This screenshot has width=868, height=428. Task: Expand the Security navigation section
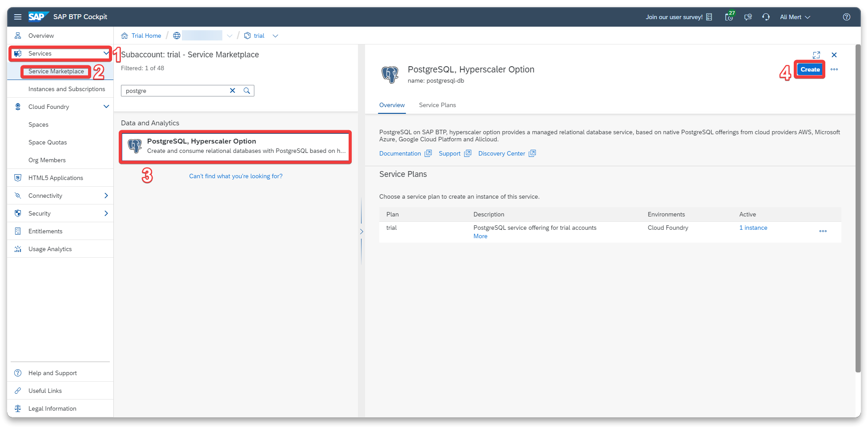pos(106,213)
